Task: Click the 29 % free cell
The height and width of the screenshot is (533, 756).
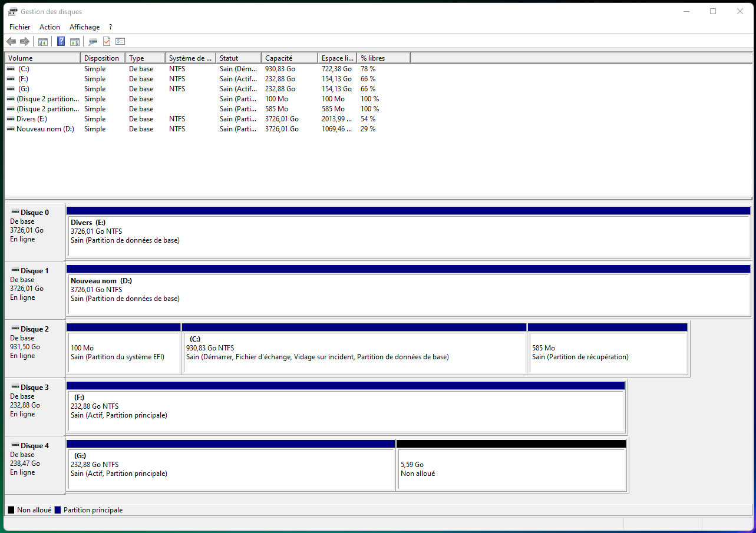Action: point(368,129)
